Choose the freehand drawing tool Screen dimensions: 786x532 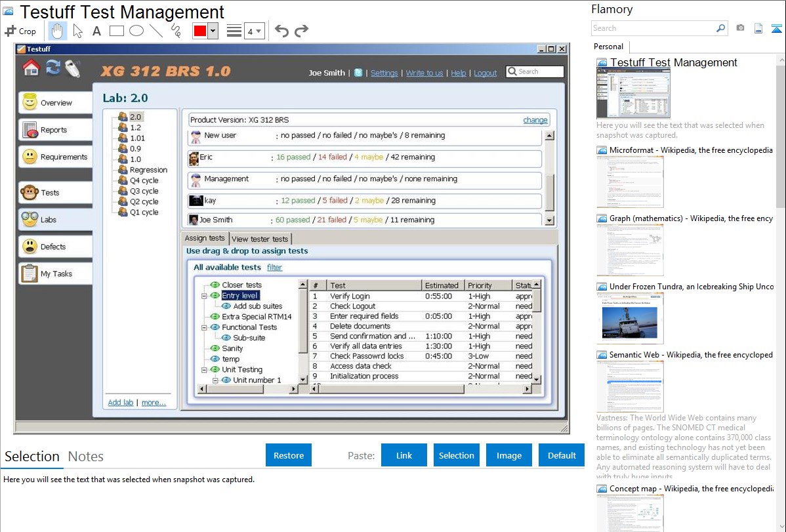click(175, 31)
